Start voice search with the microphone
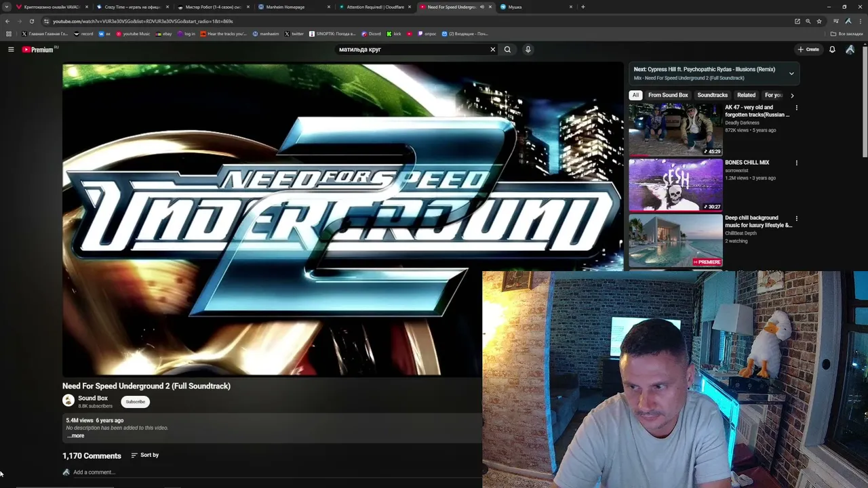Image resolution: width=868 pixels, height=488 pixels. click(x=528, y=49)
